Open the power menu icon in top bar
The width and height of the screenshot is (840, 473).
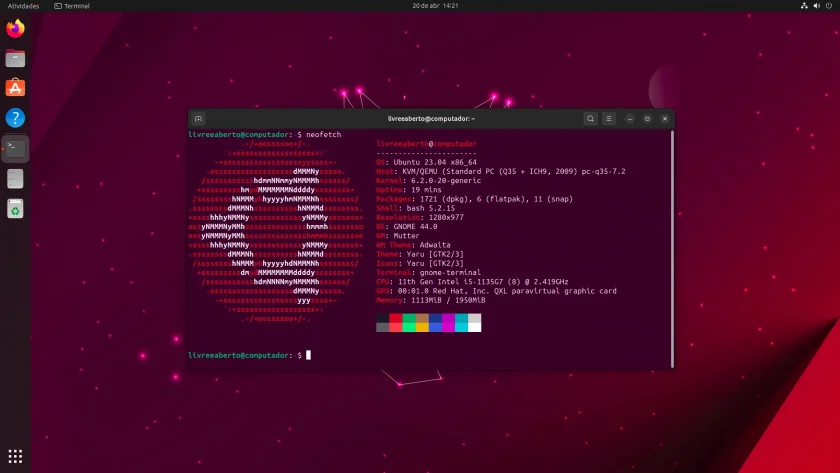[x=829, y=6]
